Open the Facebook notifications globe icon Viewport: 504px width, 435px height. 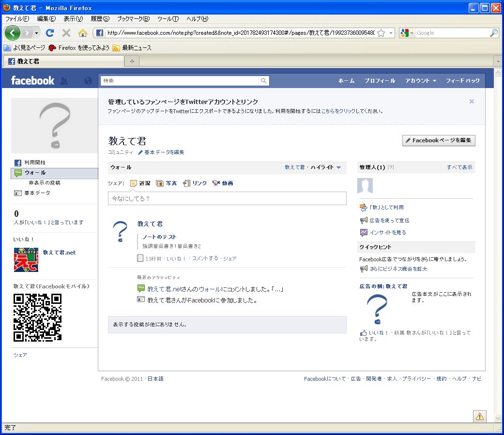tap(88, 81)
